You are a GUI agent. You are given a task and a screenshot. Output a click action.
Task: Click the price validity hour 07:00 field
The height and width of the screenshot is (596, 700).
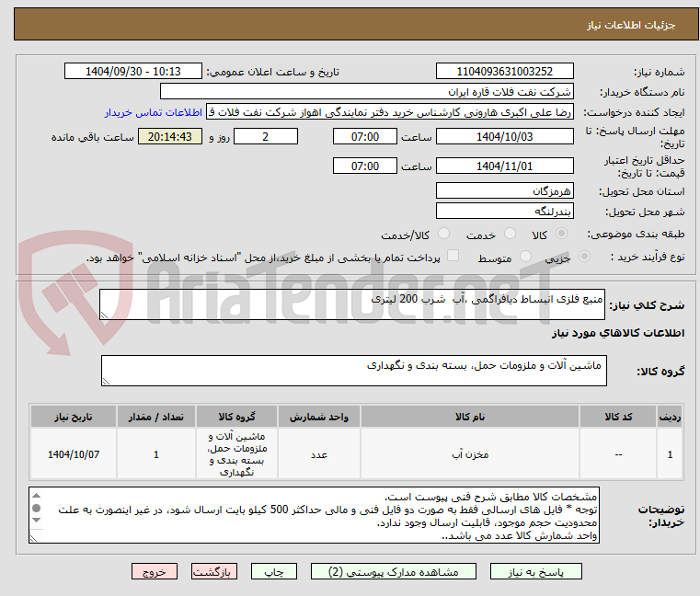tap(365, 166)
